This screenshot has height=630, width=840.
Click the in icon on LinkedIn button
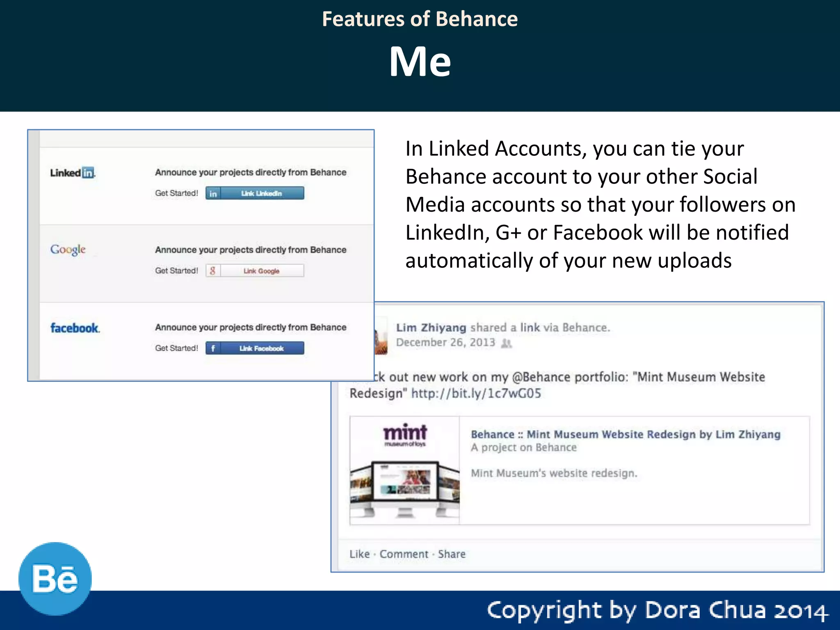(213, 193)
